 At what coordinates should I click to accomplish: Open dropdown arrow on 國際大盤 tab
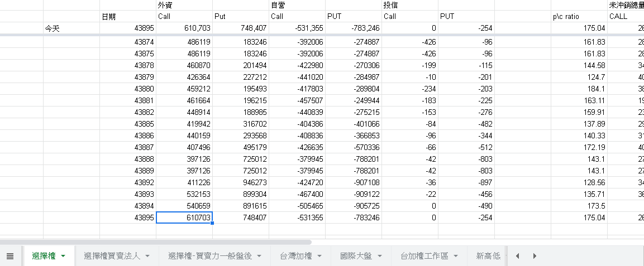[379, 256]
